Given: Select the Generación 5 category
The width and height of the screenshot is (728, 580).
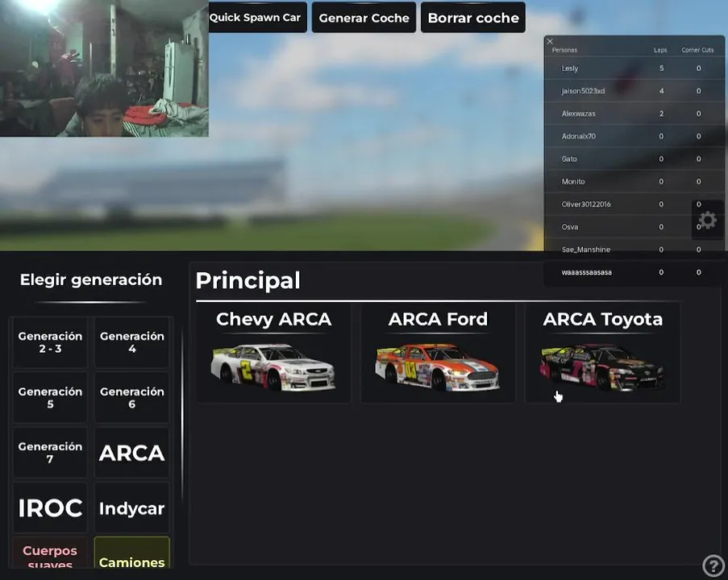Looking at the screenshot, I should tap(50, 398).
